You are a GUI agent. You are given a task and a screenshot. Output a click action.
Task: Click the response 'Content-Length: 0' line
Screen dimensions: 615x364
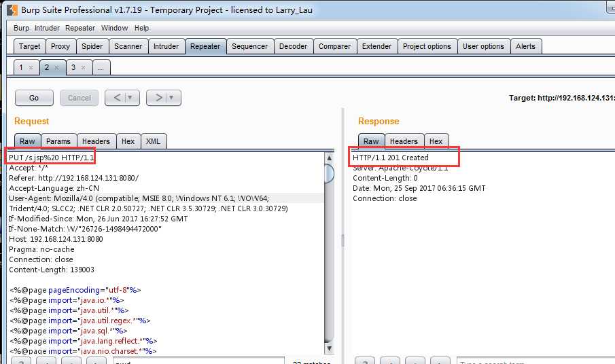[x=385, y=178]
